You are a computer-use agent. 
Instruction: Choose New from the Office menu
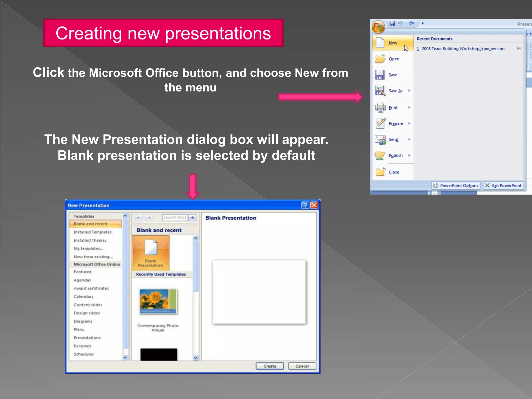point(393,43)
